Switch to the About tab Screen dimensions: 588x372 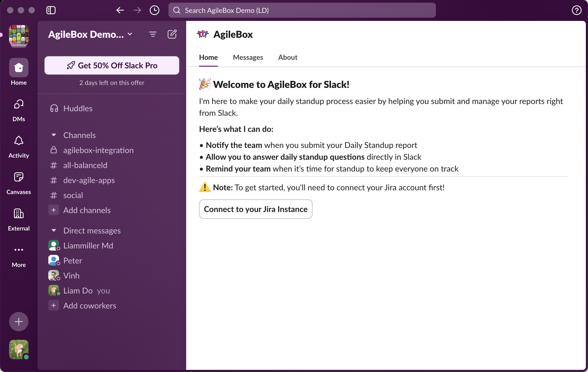(288, 57)
